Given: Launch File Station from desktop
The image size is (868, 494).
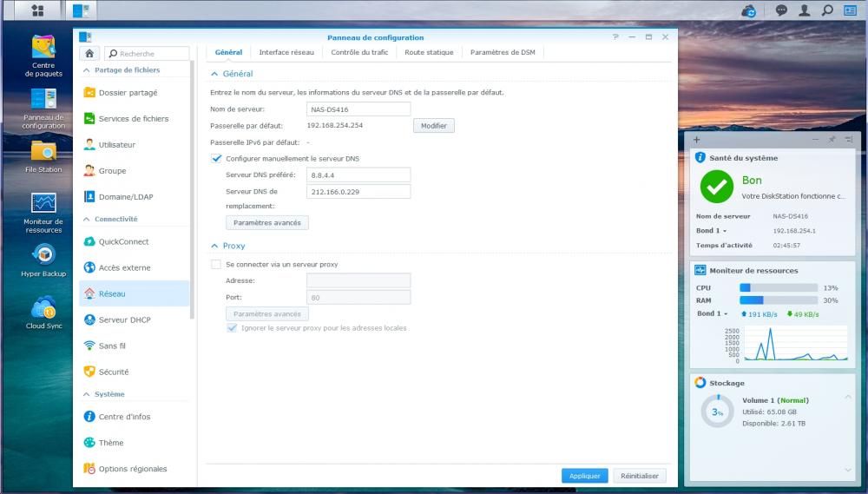Looking at the screenshot, I should tap(43, 152).
